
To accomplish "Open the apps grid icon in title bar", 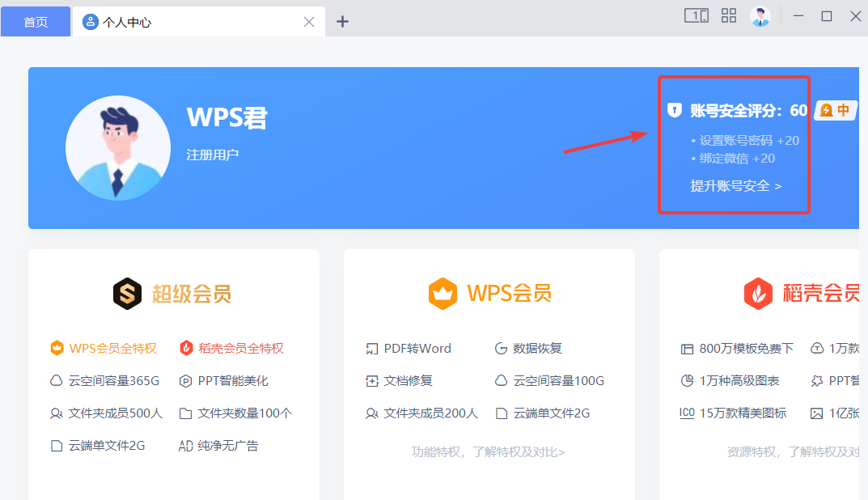I will 729,15.
